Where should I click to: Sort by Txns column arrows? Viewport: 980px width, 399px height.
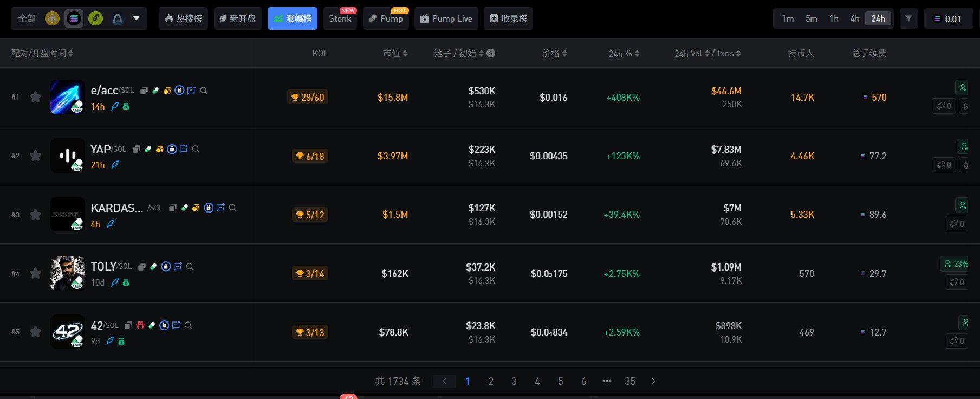739,53
